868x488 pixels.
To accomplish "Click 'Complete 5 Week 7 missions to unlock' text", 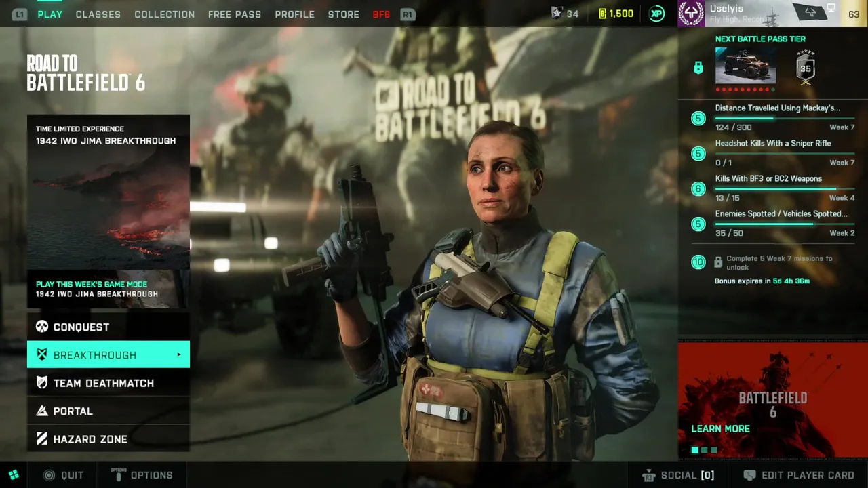I will pyautogui.click(x=779, y=263).
